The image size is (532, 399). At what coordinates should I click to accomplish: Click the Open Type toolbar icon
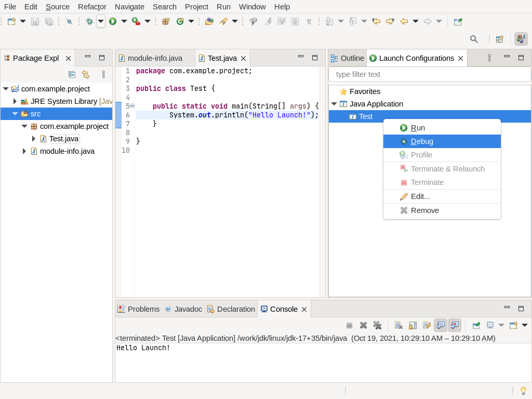(209, 21)
